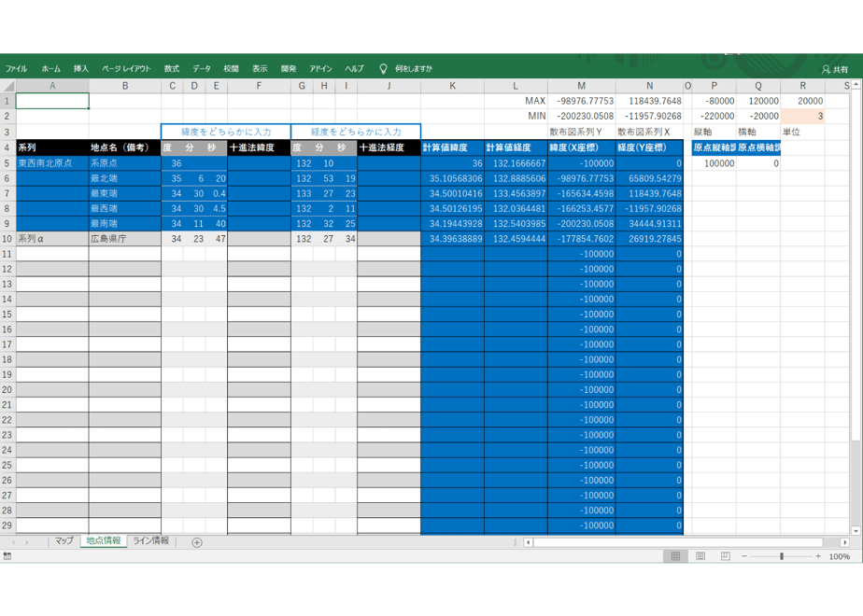
Task: Select cell 系列α
Action: [52, 239]
